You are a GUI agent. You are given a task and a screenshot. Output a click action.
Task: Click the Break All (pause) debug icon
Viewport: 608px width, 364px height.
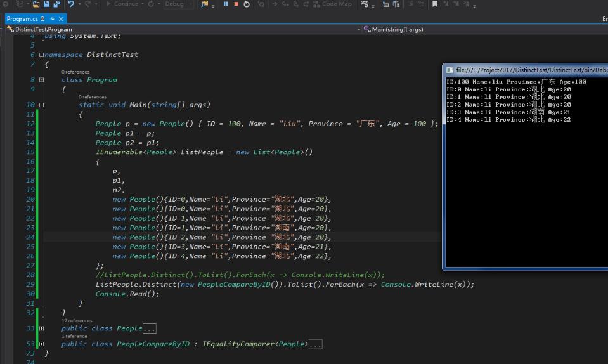pyautogui.click(x=226, y=4)
